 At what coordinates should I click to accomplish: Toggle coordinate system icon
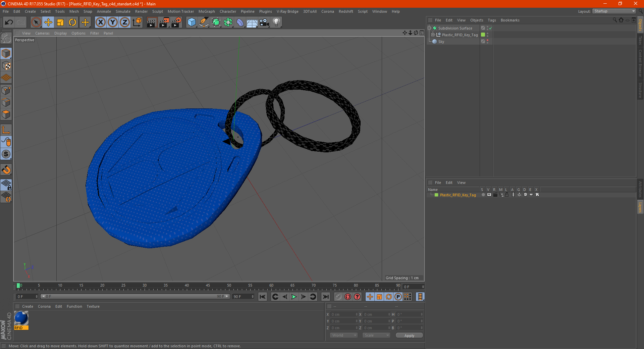(x=137, y=22)
